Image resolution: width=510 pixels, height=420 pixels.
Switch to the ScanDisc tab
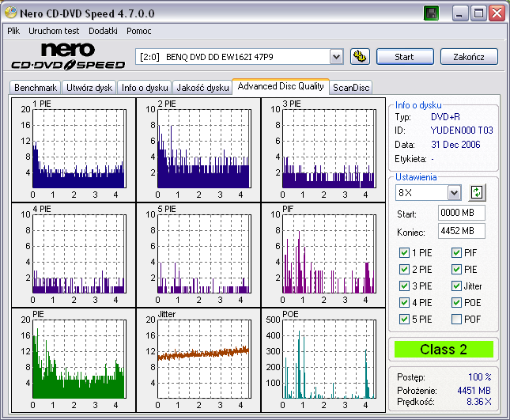[351, 88]
